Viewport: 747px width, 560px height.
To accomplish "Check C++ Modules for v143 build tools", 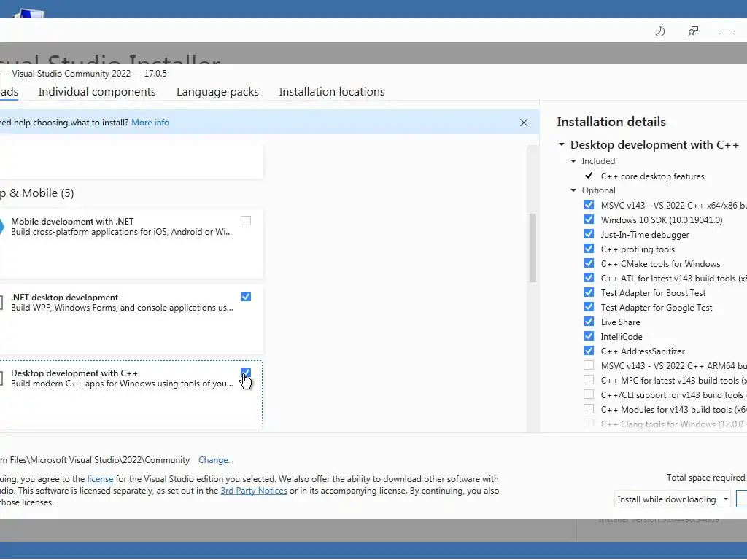I will [589, 409].
